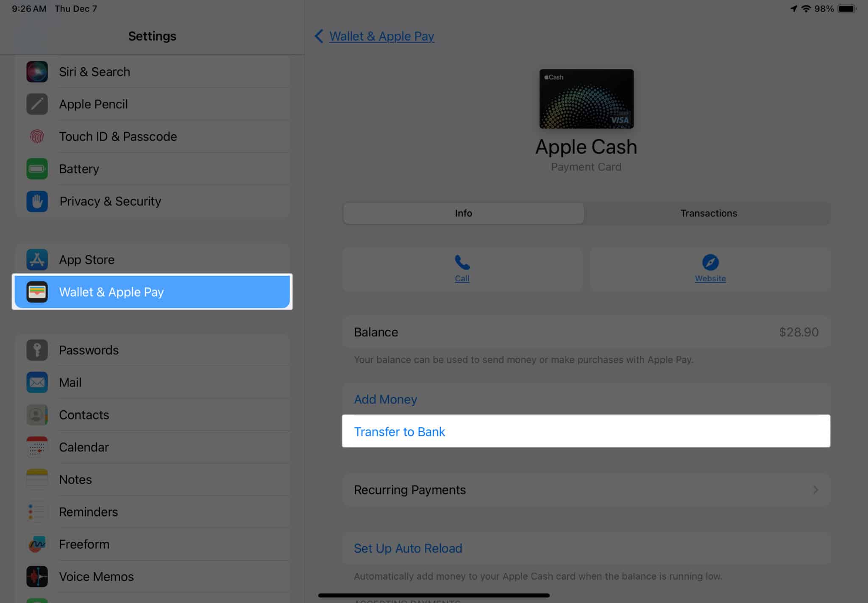The height and width of the screenshot is (603, 868).
Task: Tap the Reminders icon
Action: pyautogui.click(x=37, y=512)
